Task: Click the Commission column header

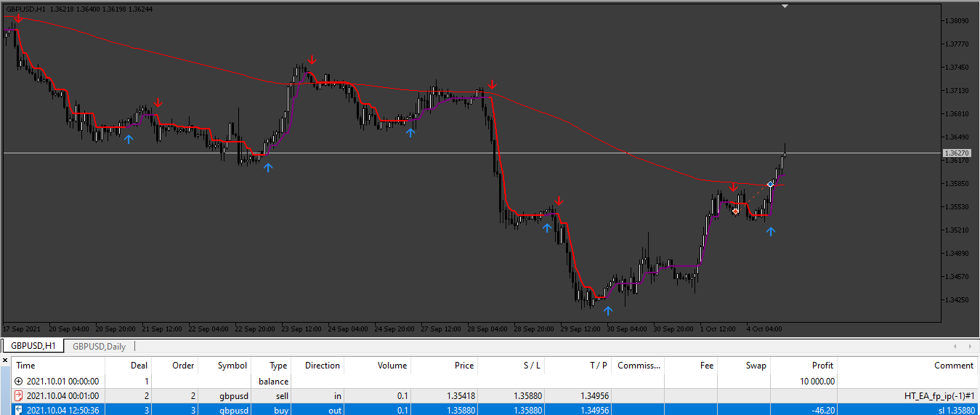Action: [x=638, y=366]
